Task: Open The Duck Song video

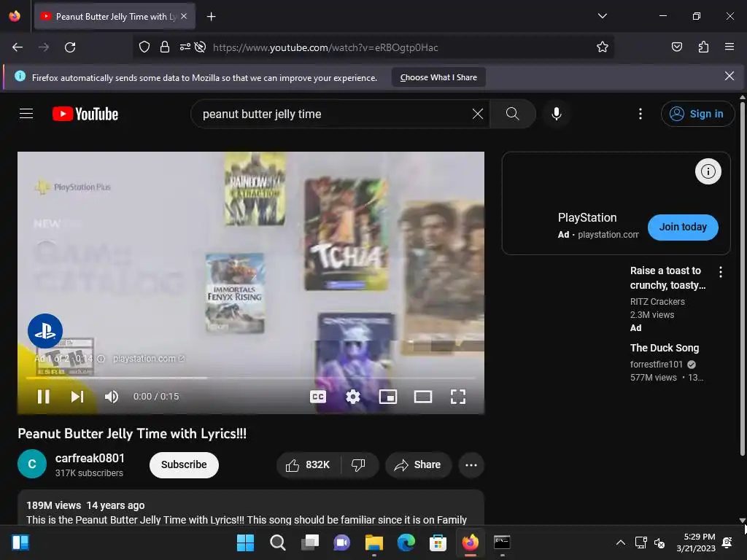Action: [664, 348]
